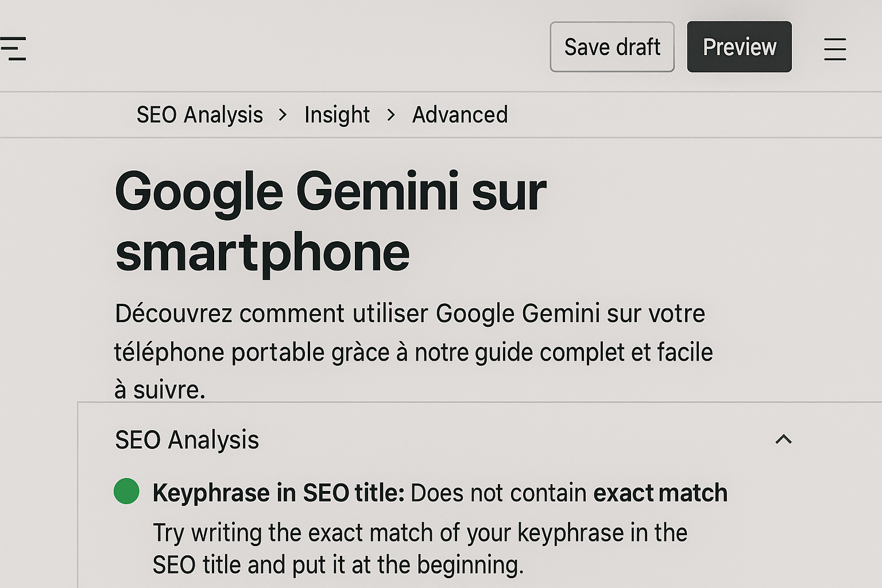
Task: Click the Découvrez comment utiliser description paragraph
Action: coord(413,351)
